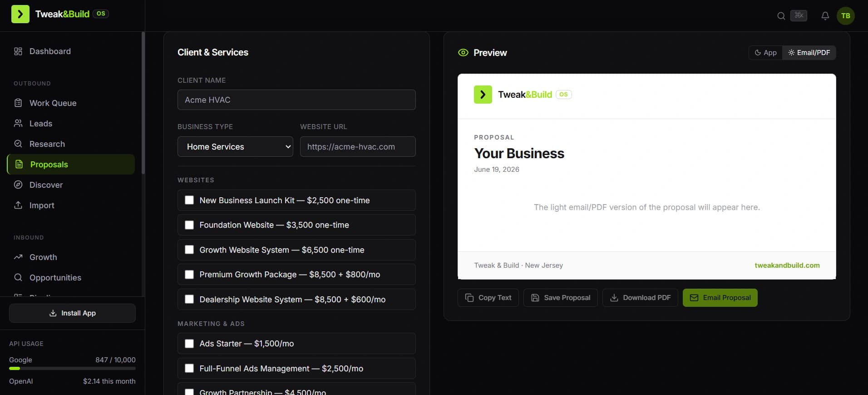Click the sidebar vertical scrollbar
Viewport: 868px width, 395px height.
point(143,103)
